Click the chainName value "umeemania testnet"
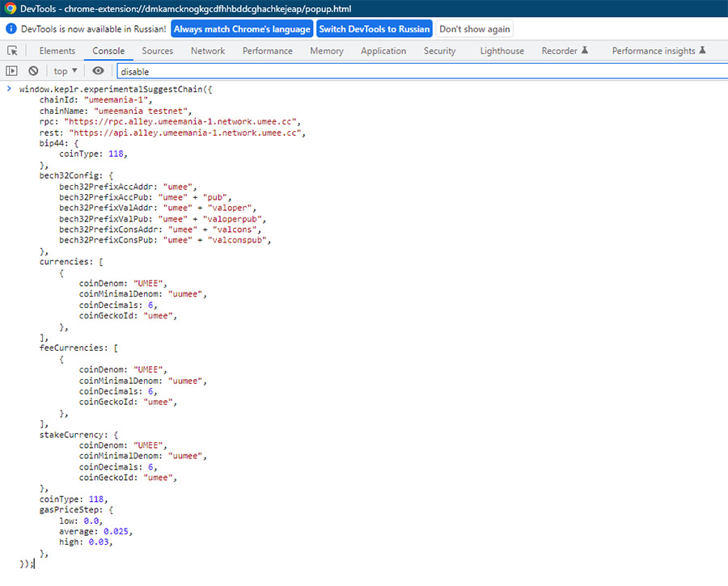 [x=141, y=111]
